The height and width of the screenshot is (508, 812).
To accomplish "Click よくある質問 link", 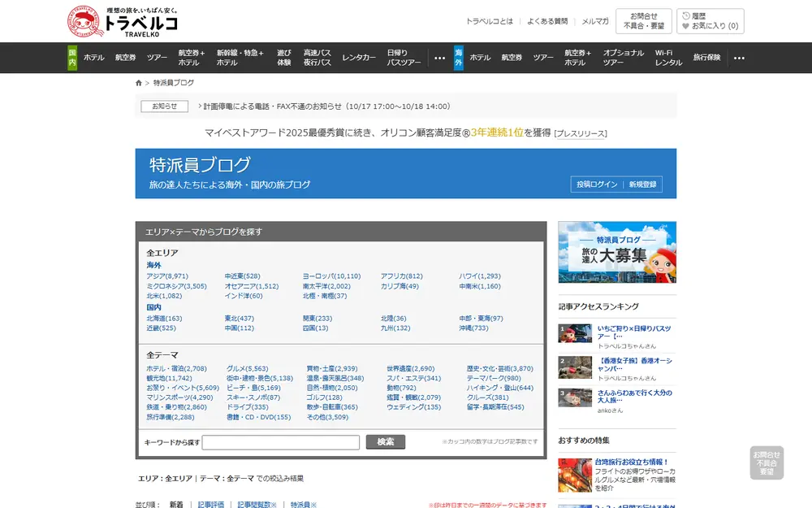I will point(547,21).
